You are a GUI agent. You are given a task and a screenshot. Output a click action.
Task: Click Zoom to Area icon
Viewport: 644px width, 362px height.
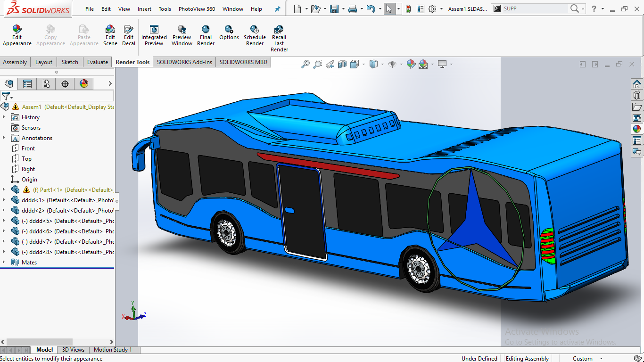click(318, 64)
